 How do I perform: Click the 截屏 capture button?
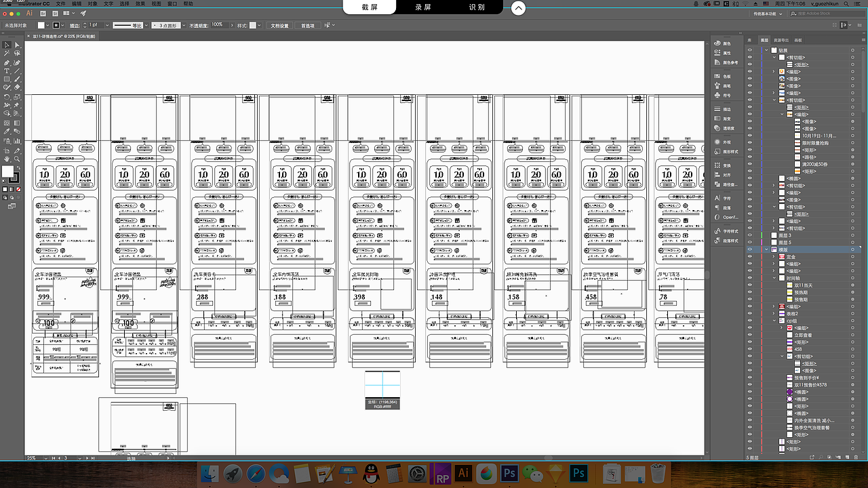click(x=370, y=7)
